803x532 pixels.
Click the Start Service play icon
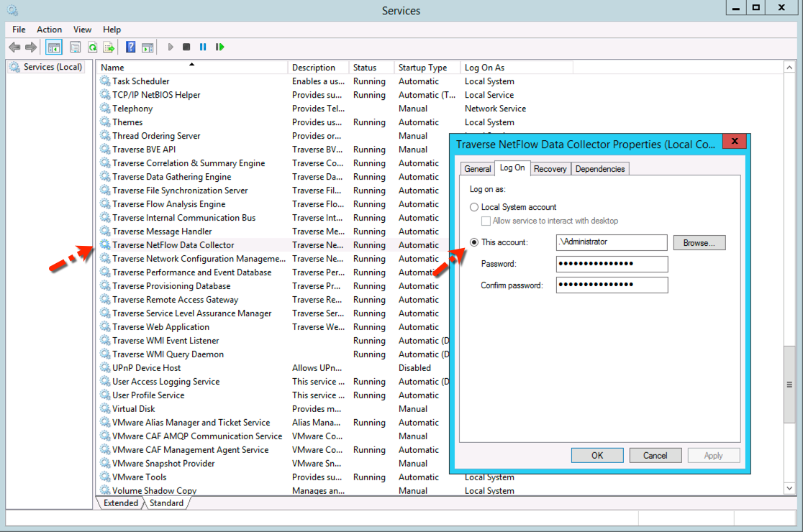tap(171, 47)
